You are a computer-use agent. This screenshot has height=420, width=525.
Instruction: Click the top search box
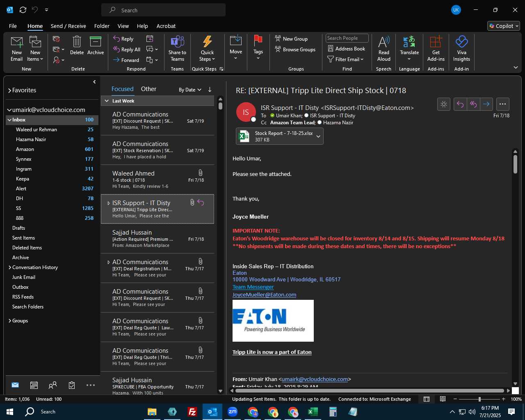click(x=163, y=10)
